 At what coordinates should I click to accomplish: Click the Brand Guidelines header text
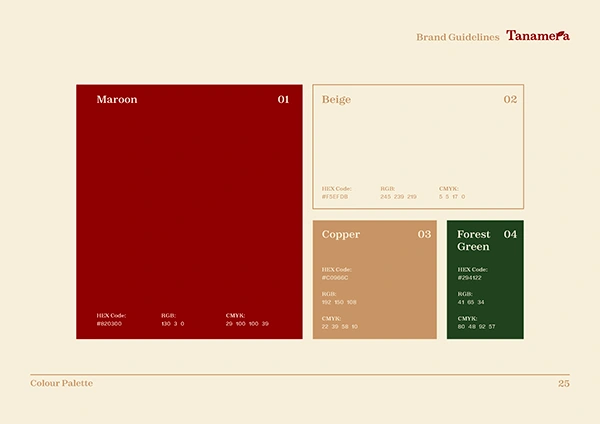[x=458, y=37]
